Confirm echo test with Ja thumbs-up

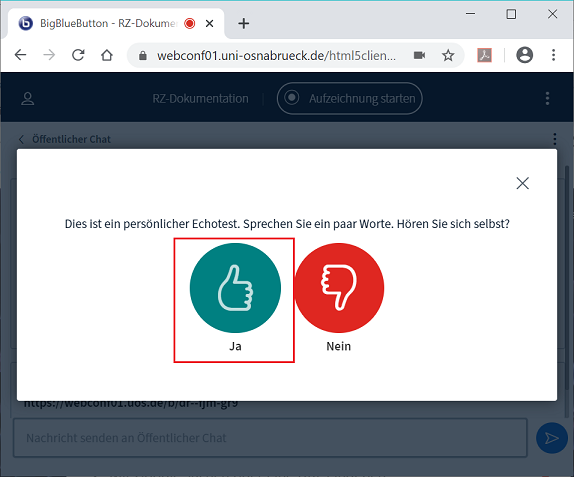coord(235,288)
